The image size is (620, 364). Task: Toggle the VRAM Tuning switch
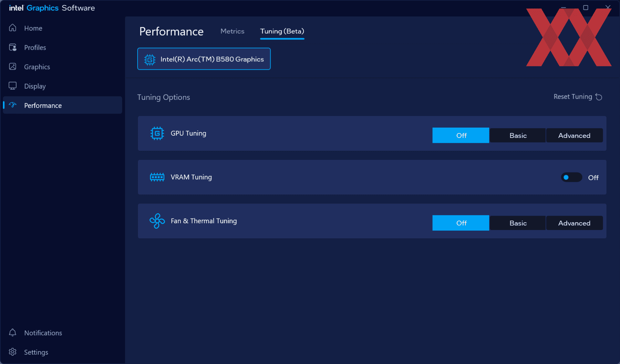571,177
